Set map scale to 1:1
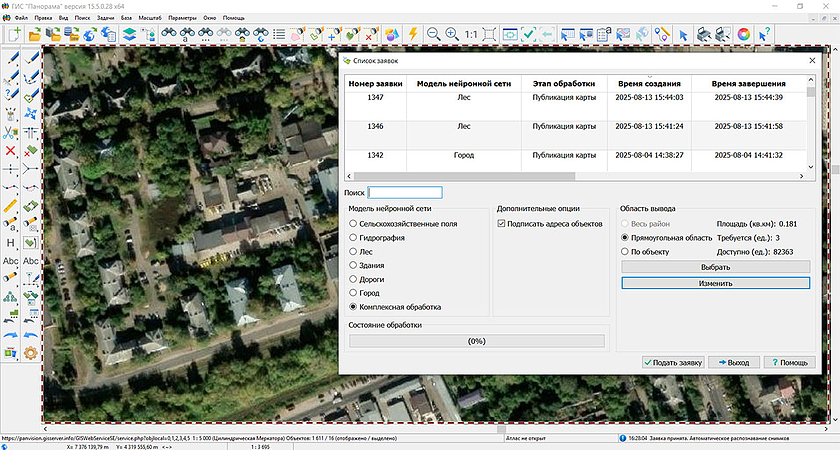 pyautogui.click(x=471, y=34)
